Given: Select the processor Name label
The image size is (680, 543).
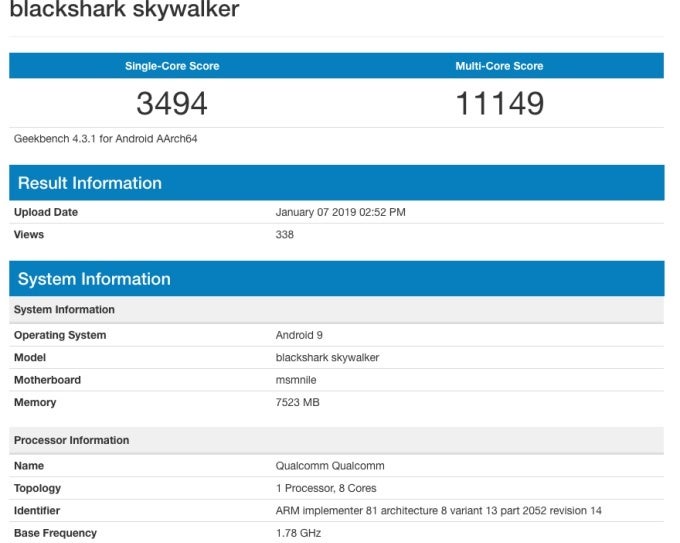Looking at the screenshot, I should click(x=29, y=466).
